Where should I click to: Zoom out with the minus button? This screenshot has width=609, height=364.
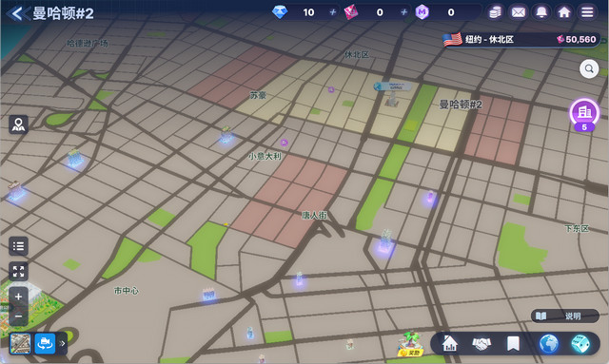(18, 316)
